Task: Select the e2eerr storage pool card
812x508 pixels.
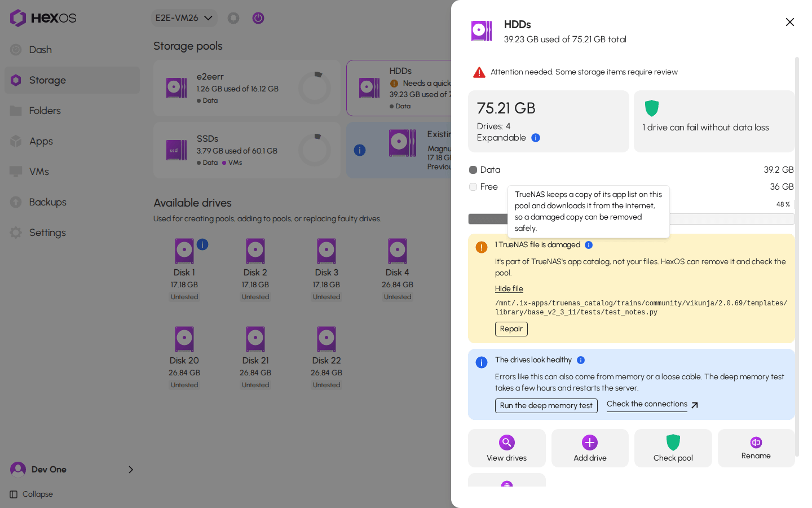Action: 247,88
